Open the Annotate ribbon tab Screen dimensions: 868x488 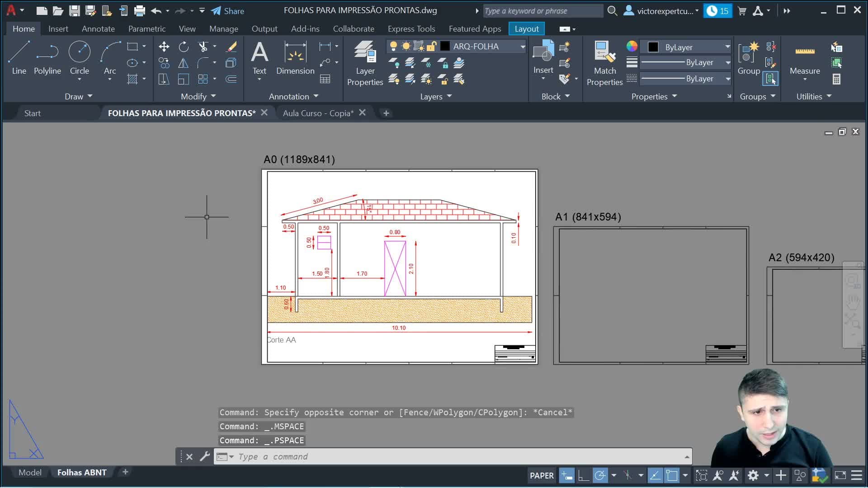[98, 28]
